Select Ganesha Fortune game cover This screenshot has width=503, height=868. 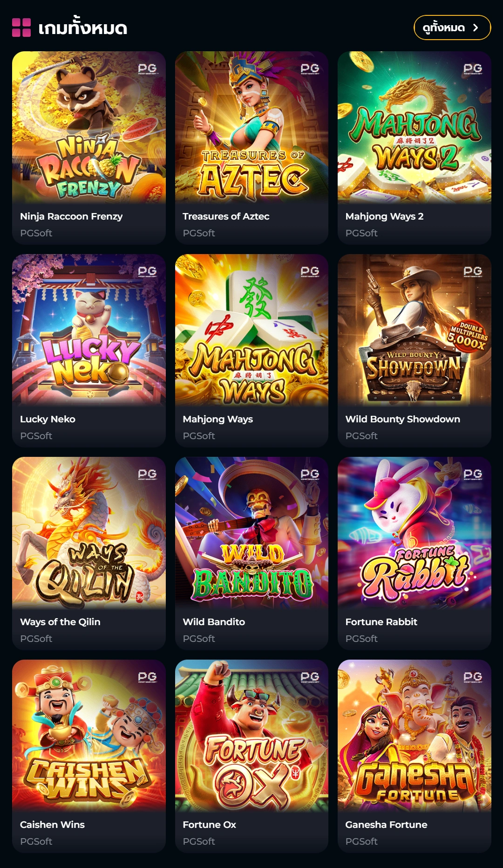click(415, 736)
